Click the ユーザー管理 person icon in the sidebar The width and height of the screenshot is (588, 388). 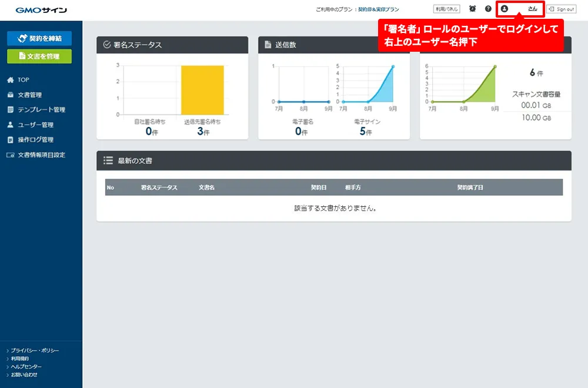(x=10, y=125)
